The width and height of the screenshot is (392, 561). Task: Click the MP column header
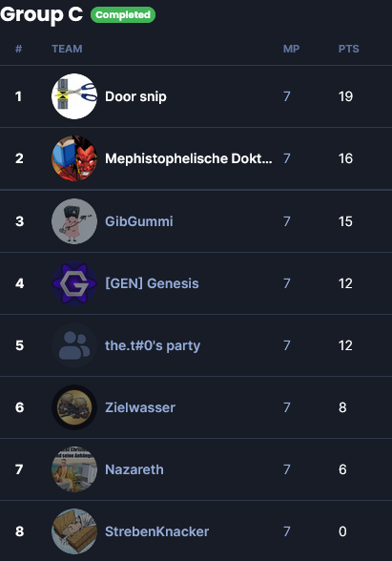pyautogui.click(x=291, y=49)
